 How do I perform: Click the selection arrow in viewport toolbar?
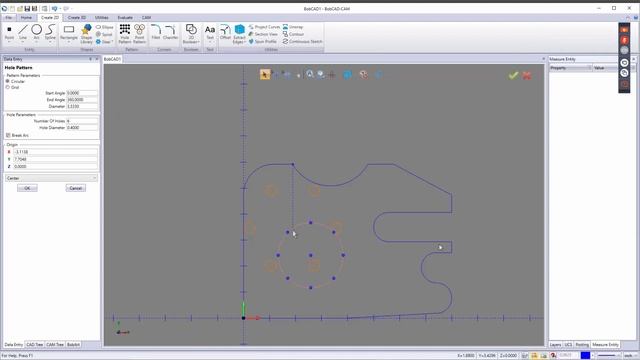click(264, 74)
